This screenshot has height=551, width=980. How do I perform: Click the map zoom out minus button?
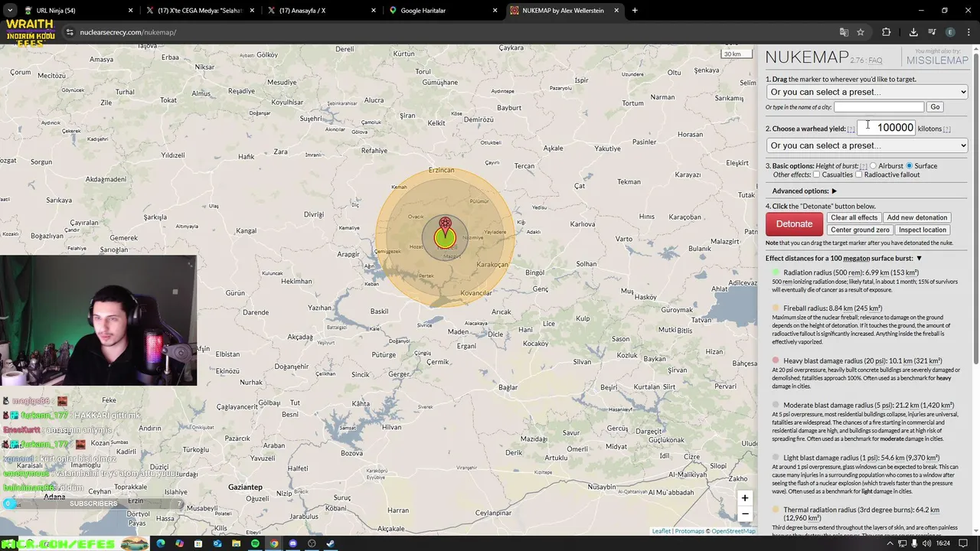pyautogui.click(x=744, y=514)
